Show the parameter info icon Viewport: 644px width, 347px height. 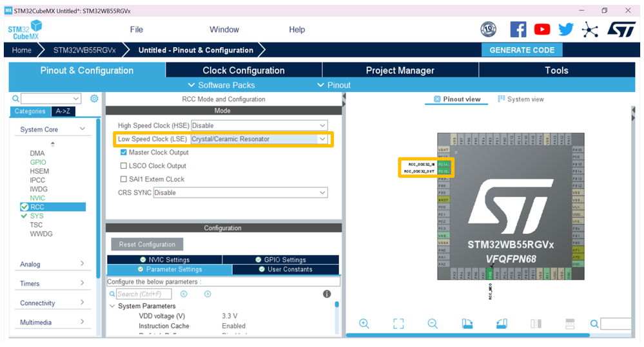pyautogui.click(x=327, y=294)
